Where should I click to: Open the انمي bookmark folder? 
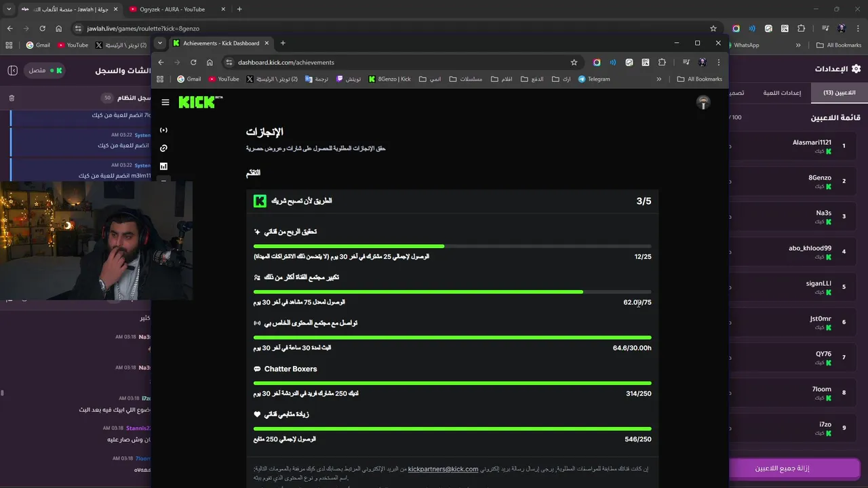click(x=430, y=79)
